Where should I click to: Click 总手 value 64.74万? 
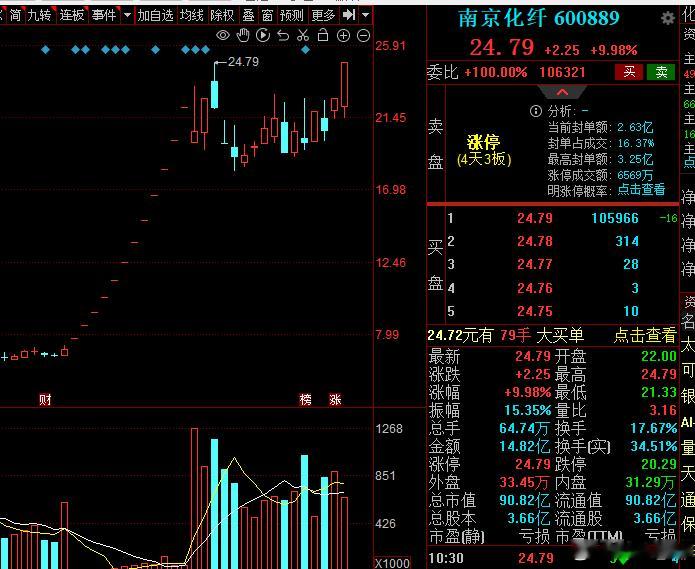(x=524, y=429)
